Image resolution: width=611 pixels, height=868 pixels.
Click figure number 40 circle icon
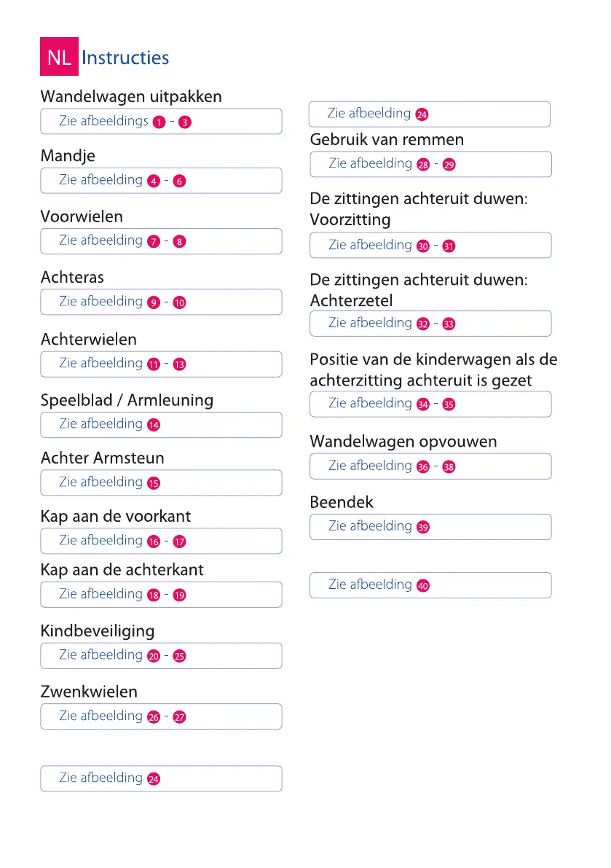[x=422, y=585]
